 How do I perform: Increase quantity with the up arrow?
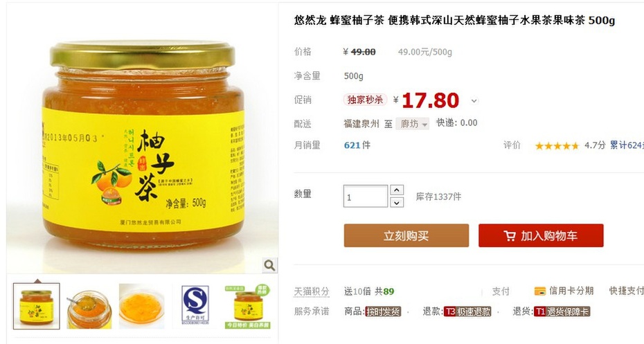pos(396,190)
